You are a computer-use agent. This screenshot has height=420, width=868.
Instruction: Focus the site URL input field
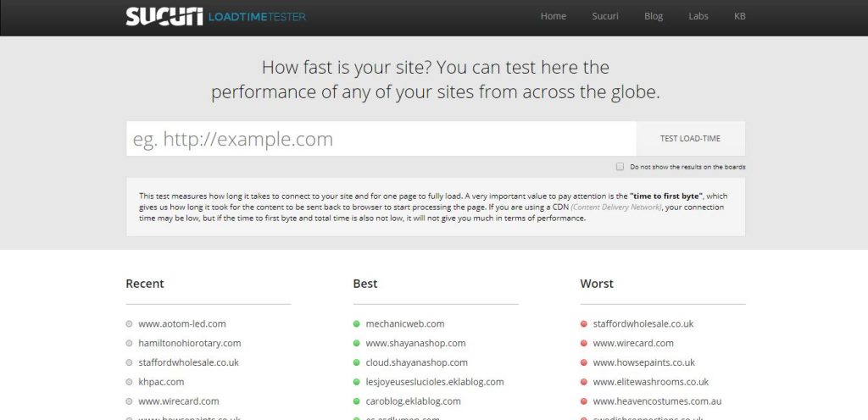[x=381, y=139]
